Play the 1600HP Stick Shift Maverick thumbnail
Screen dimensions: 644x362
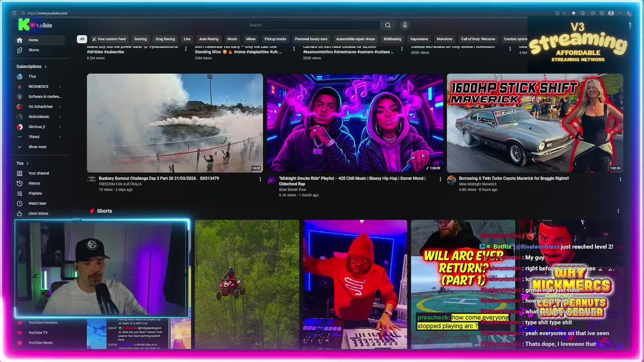pyautogui.click(x=535, y=123)
